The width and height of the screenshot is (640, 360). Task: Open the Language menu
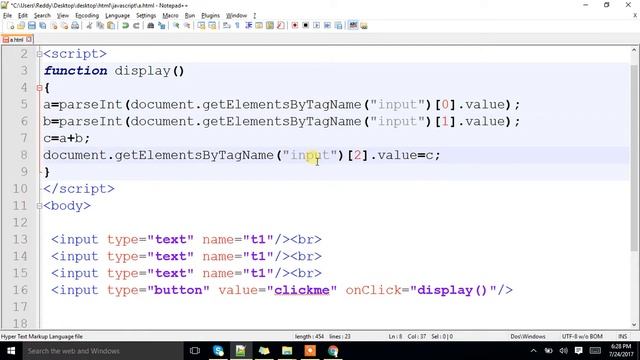click(x=118, y=16)
